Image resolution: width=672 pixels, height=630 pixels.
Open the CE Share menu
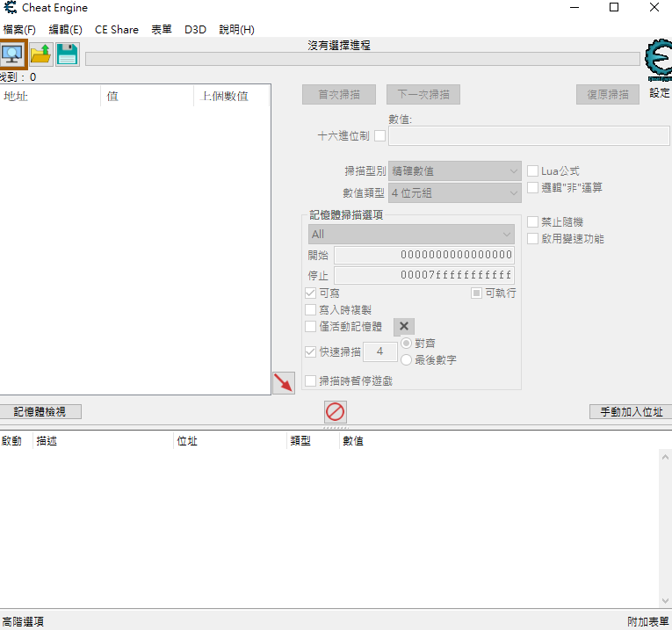[x=117, y=30]
